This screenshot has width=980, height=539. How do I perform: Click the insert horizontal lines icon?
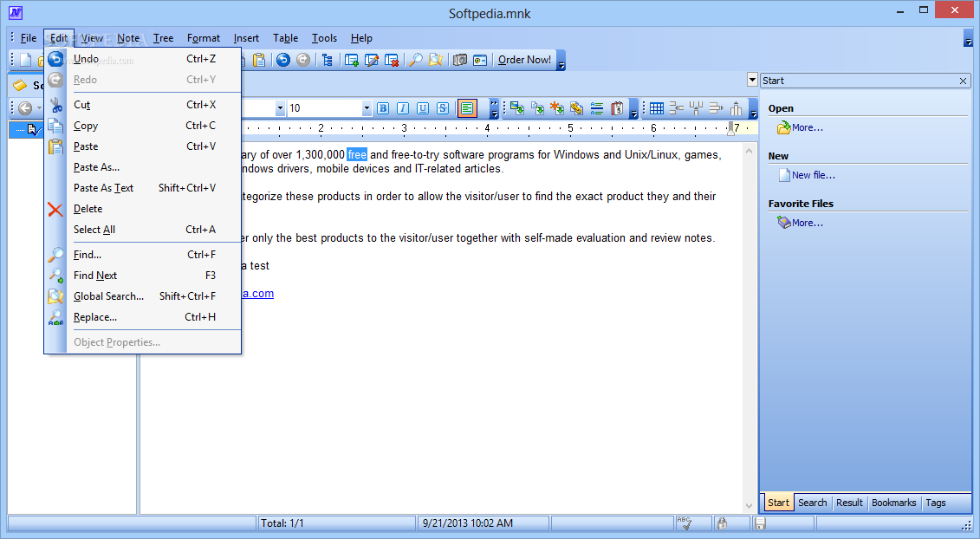[x=597, y=108]
